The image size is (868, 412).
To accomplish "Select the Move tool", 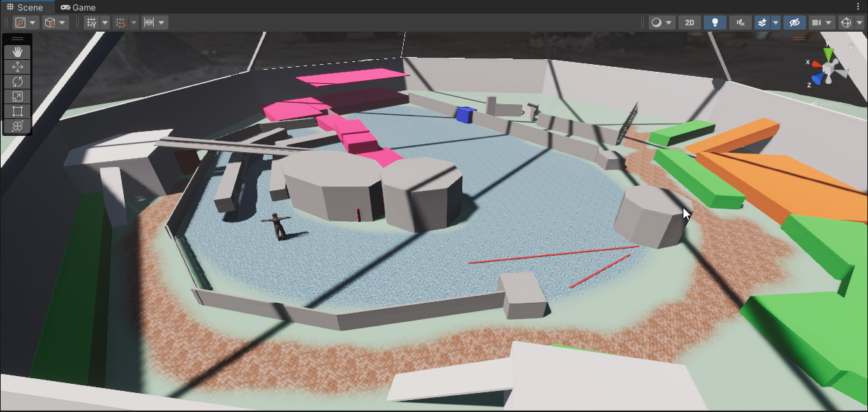I will point(18,67).
